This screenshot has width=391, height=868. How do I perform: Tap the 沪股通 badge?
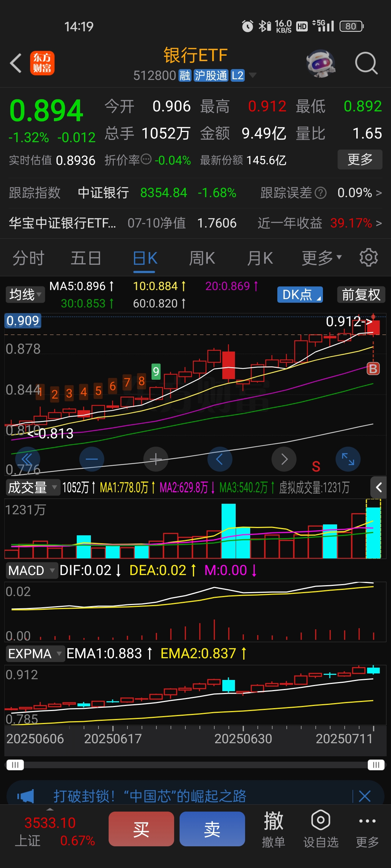point(211,76)
